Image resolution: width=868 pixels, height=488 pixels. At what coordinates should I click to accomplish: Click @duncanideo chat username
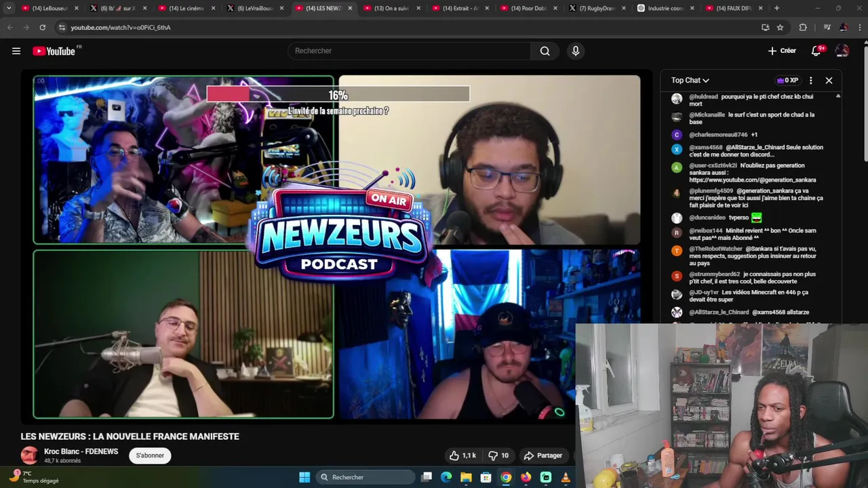[x=707, y=218]
